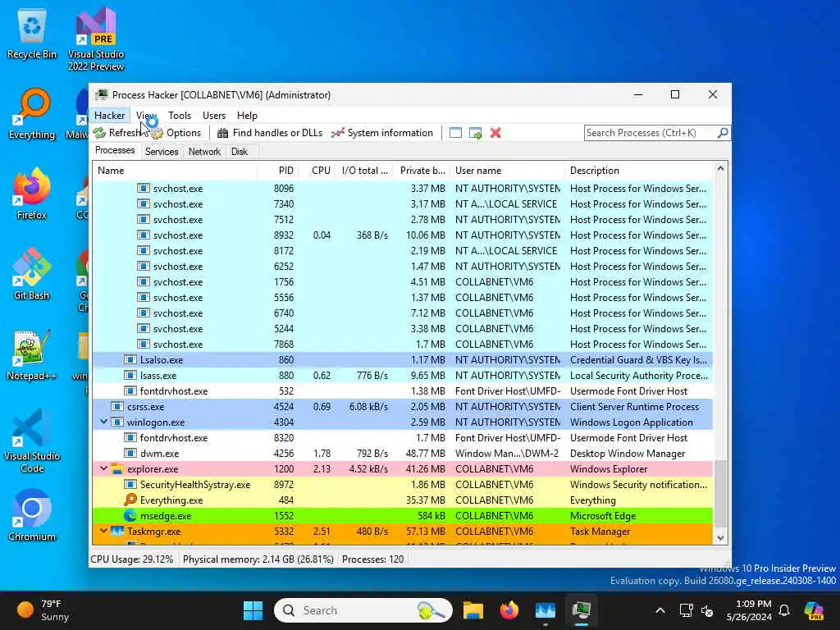The image size is (840, 630).
Task: Select Visual Studio 2022 Preview desktop icon
Action: pyautogui.click(x=96, y=39)
